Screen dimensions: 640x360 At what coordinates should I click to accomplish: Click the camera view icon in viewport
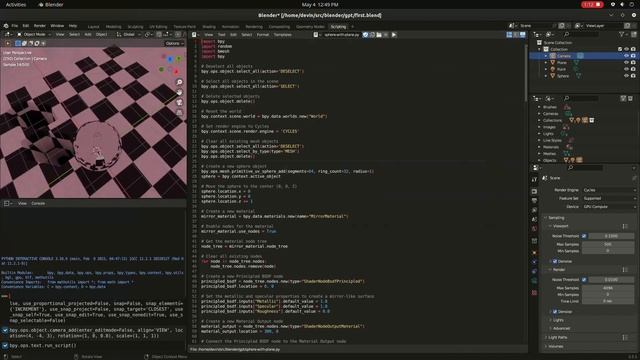[x=179, y=102]
